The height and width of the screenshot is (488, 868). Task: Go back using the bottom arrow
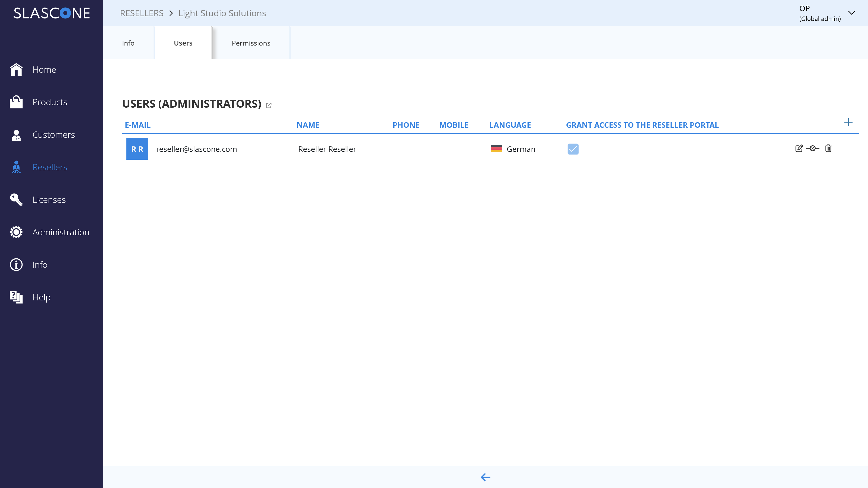click(x=486, y=477)
